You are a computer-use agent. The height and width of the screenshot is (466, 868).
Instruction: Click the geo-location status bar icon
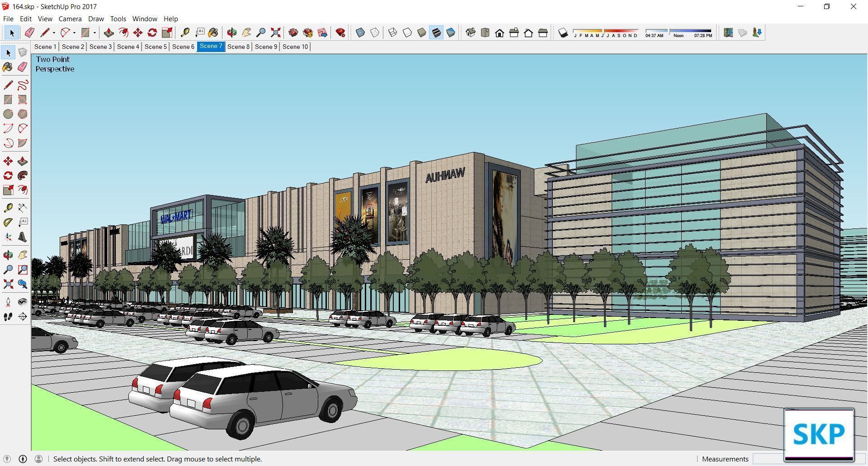click(7, 459)
